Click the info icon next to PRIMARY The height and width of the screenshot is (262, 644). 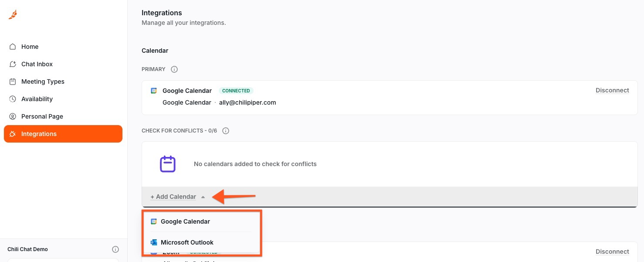point(174,69)
